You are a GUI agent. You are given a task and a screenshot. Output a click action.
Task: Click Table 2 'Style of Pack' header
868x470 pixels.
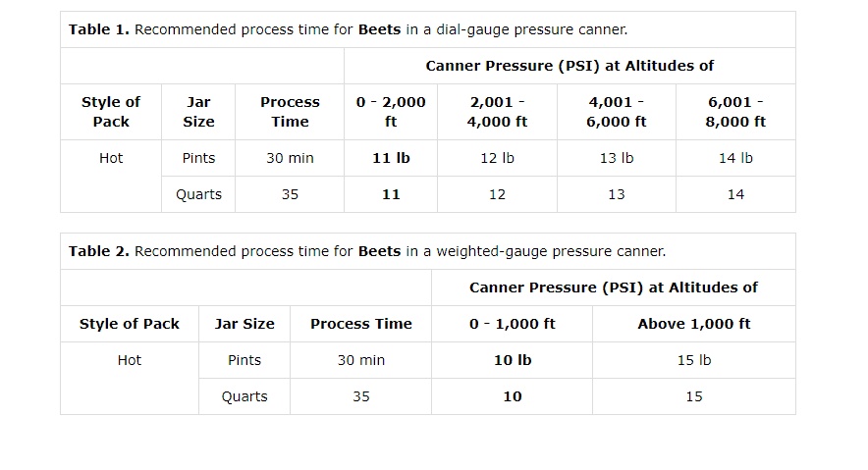130,324
